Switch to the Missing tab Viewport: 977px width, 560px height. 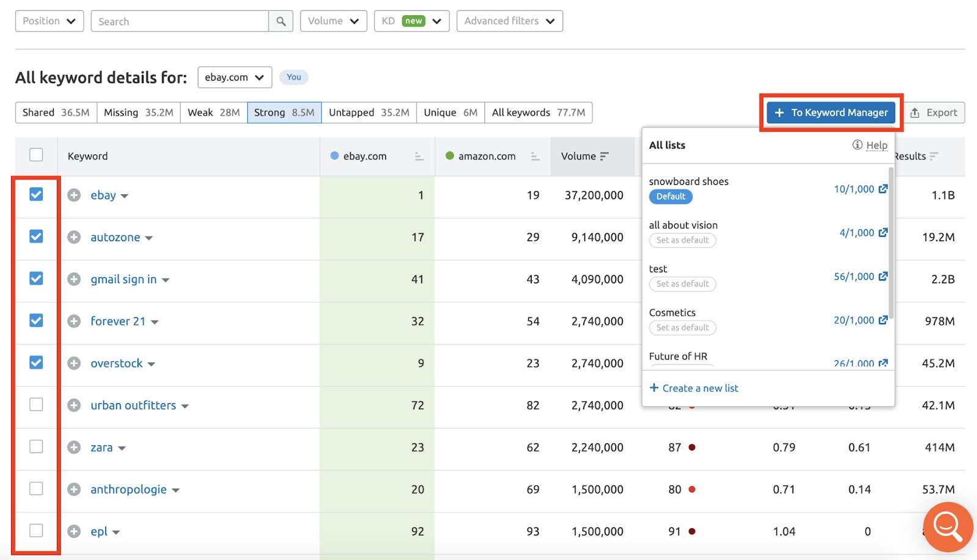(x=139, y=112)
